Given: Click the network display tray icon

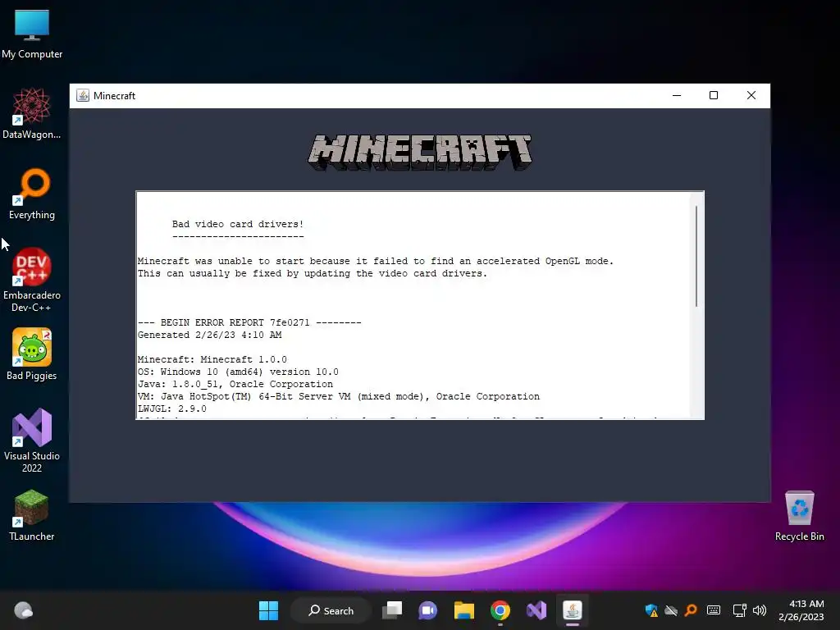Looking at the screenshot, I should point(739,610).
